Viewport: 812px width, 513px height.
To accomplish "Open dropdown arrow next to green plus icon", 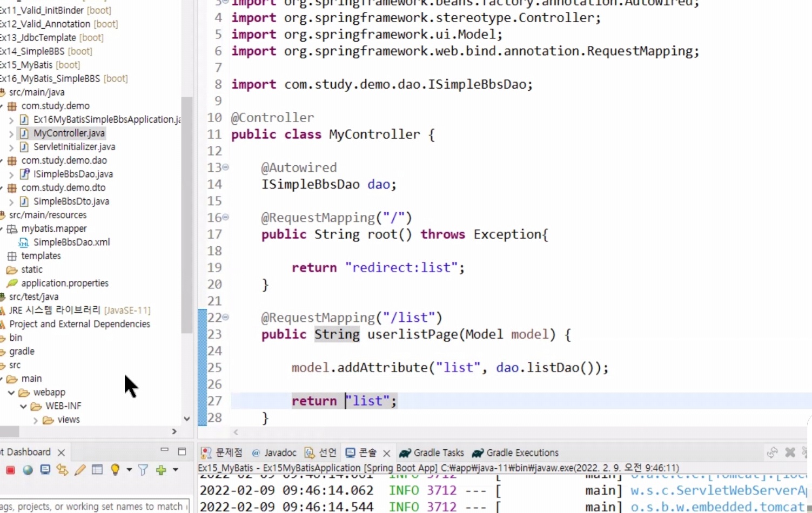I will coord(176,470).
